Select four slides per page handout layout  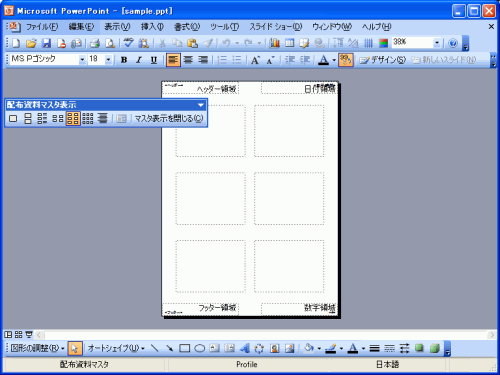pos(58,118)
